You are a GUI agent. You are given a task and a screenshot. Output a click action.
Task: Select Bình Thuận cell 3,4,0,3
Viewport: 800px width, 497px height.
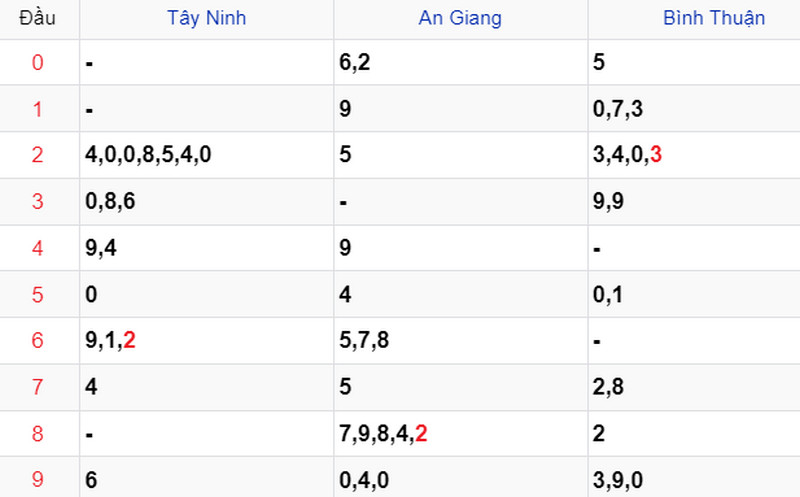click(627, 155)
